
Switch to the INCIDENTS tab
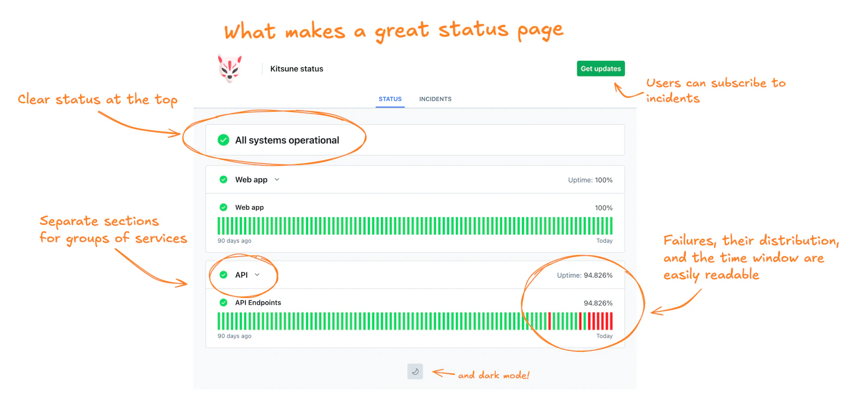pyautogui.click(x=435, y=99)
